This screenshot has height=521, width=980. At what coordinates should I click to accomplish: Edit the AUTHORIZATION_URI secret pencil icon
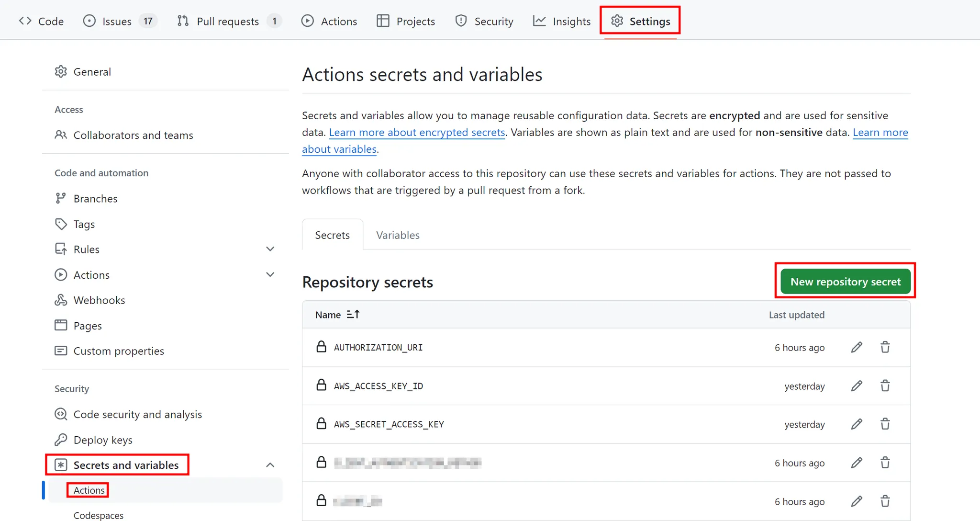coord(857,347)
